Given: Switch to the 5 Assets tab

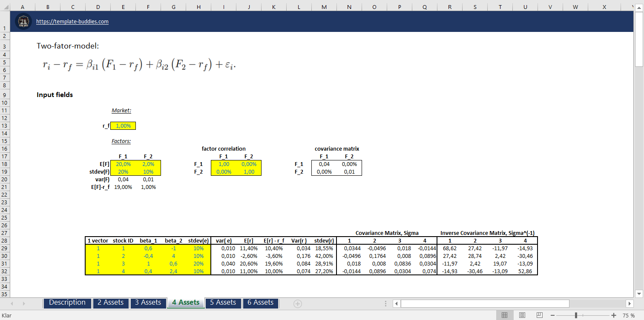Looking at the screenshot, I should 223,303.
